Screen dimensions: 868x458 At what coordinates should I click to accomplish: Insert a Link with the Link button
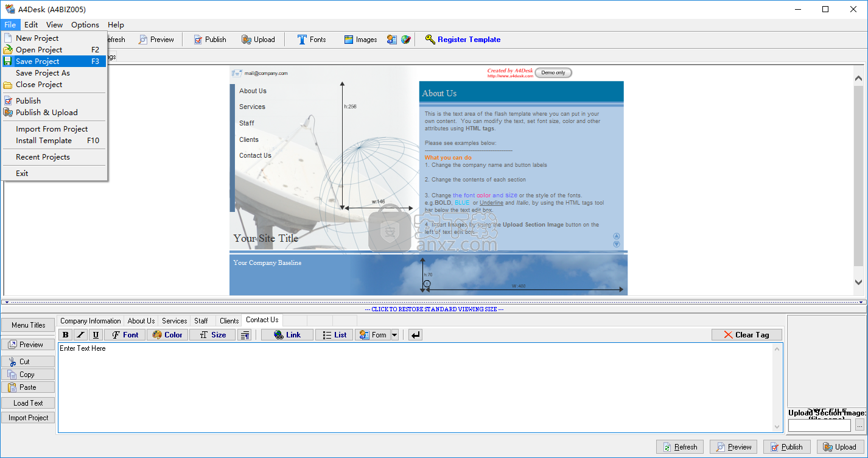[287, 335]
